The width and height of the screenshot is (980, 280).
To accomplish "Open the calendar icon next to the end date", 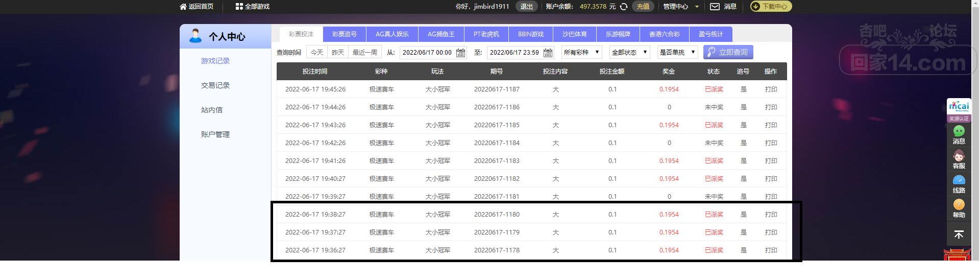I will (548, 53).
